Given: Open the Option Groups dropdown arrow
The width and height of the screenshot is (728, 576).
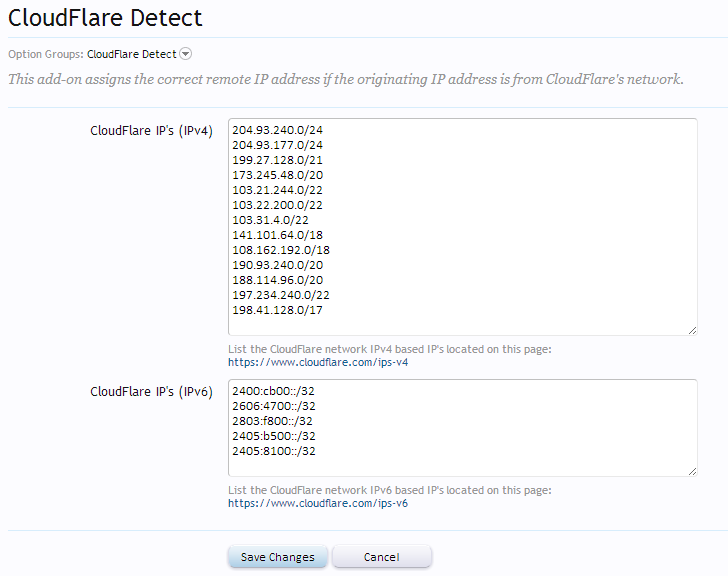Looking at the screenshot, I should [185, 54].
